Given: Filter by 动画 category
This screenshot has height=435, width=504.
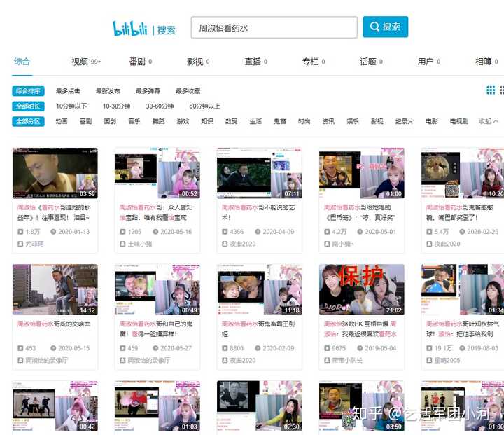Looking at the screenshot, I should 62,121.
